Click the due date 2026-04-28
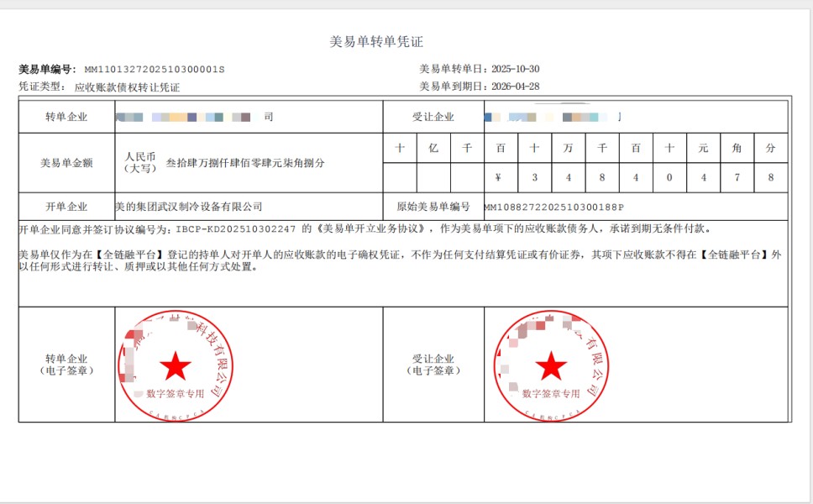 coord(515,87)
